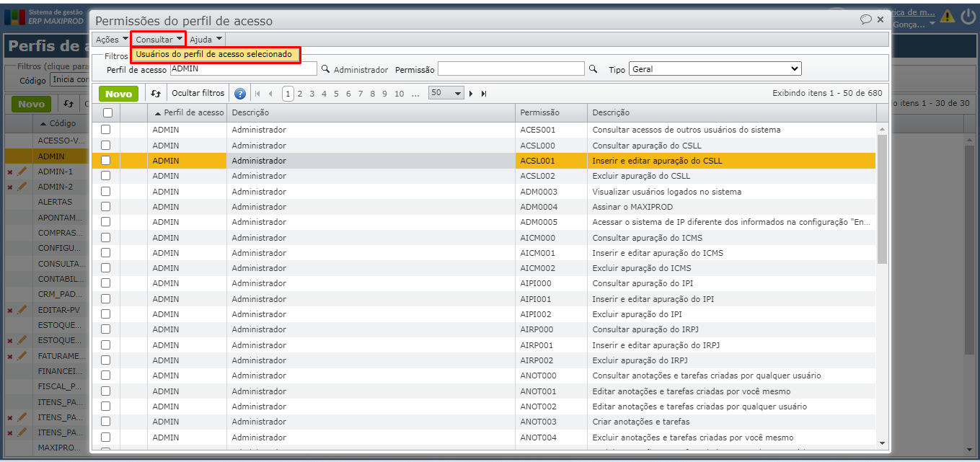Toggle the select-all header checkbox

click(107, 112)
